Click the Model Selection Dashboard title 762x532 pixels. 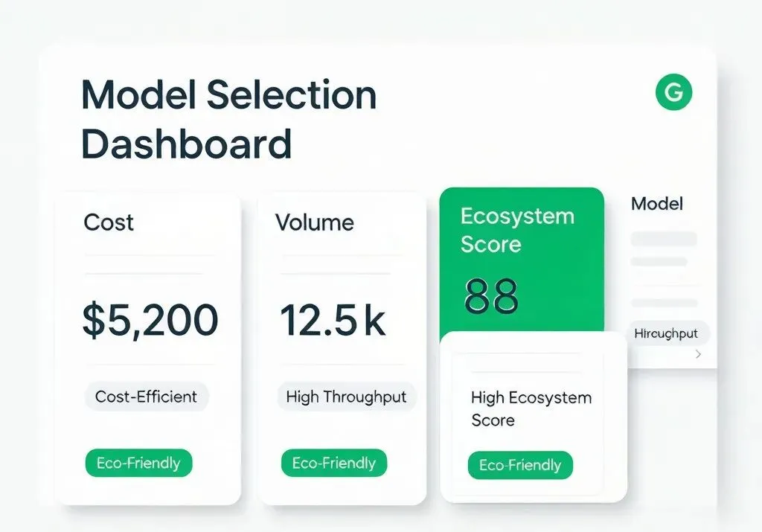click(x=229, y=119)
